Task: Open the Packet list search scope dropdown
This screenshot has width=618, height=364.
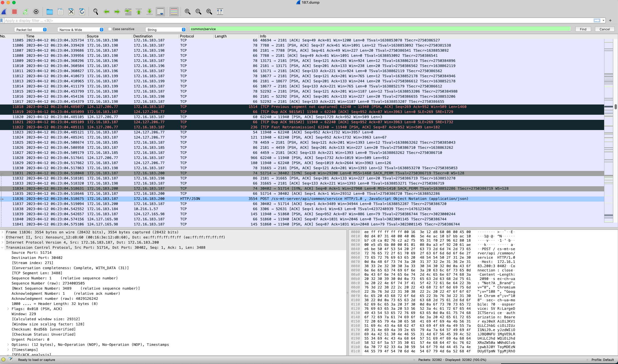Action: pos(31,29)
